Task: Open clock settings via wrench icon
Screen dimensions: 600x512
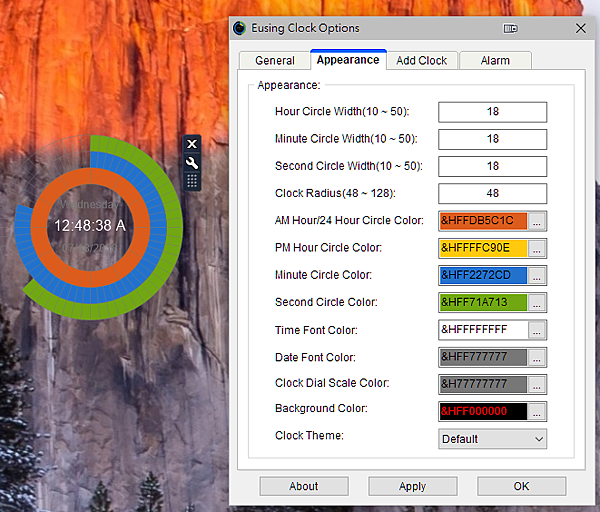Action: (x=192, y=163)
